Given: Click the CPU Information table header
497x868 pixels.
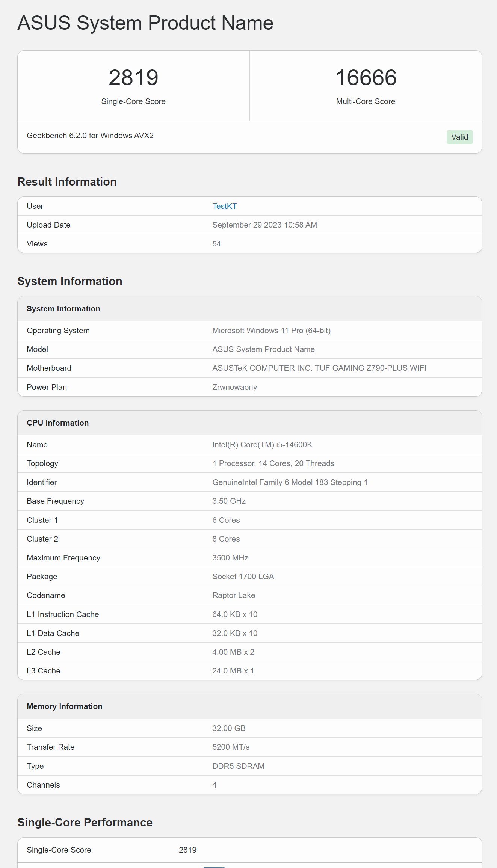Looking at the screenshot, I should pyautogui.click(x=57, y=423).
